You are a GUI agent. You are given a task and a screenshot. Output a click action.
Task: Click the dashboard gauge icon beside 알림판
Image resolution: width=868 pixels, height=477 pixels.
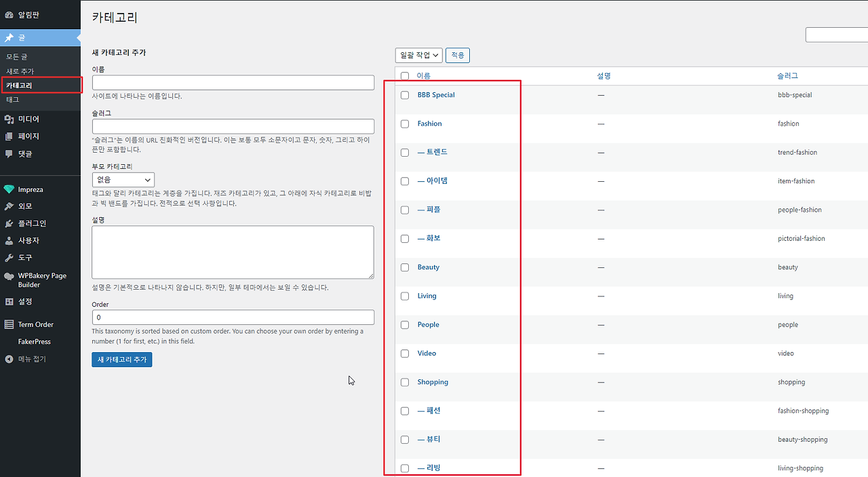point(9,14)
